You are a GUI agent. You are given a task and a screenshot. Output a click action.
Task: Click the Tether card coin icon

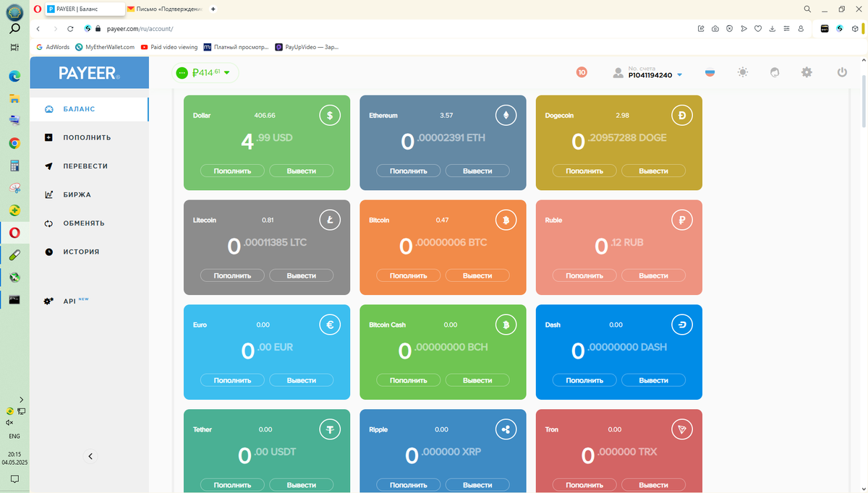coord(330,430)
